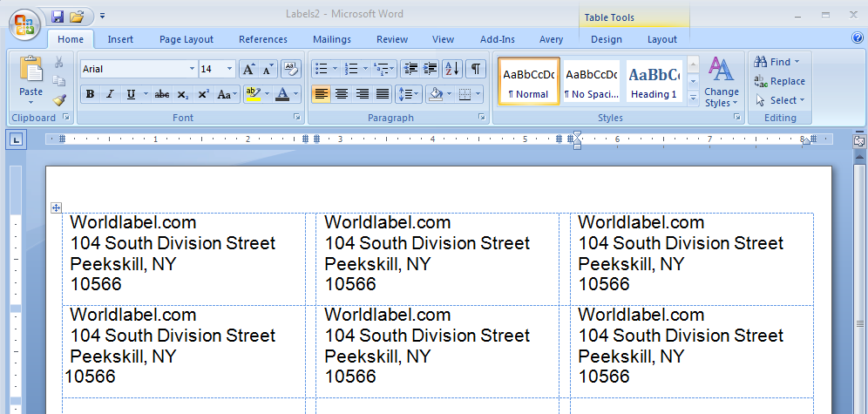The image size is (868, 414).
Task: Open the Table Tools Layout tab
Action: pyautogui.click(x=662, y=39)
